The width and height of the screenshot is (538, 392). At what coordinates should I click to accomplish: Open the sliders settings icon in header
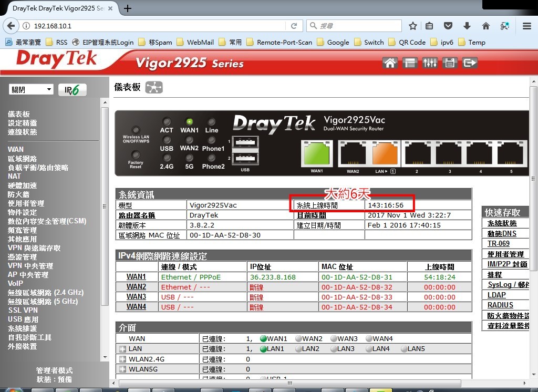(430, 63)
